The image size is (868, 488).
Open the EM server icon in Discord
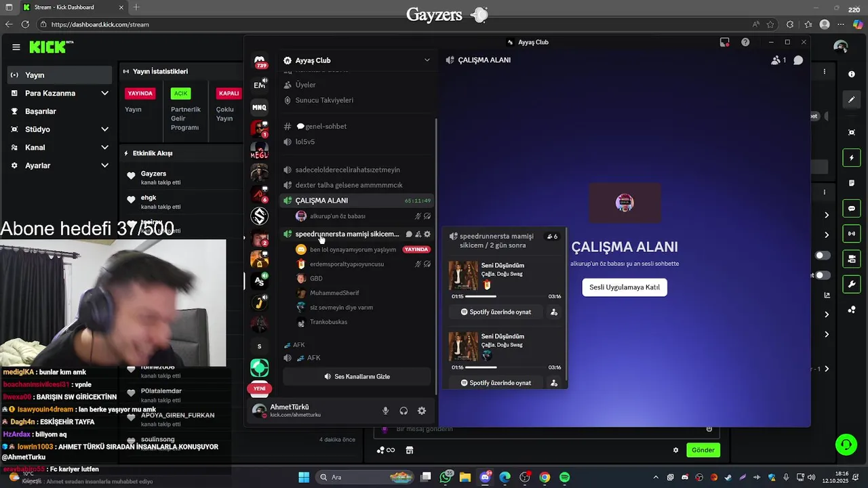[x=259, y=85]
